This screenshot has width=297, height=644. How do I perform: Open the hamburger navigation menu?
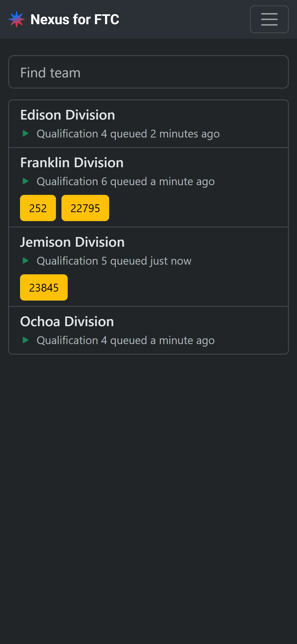pyautogui.click(x=269, y=19)
